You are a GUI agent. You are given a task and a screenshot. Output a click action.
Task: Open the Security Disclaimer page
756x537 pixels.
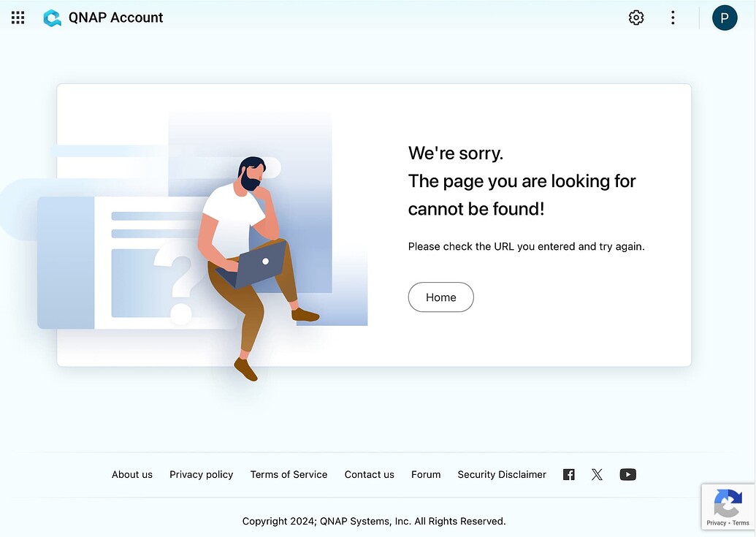pos(501,474)
